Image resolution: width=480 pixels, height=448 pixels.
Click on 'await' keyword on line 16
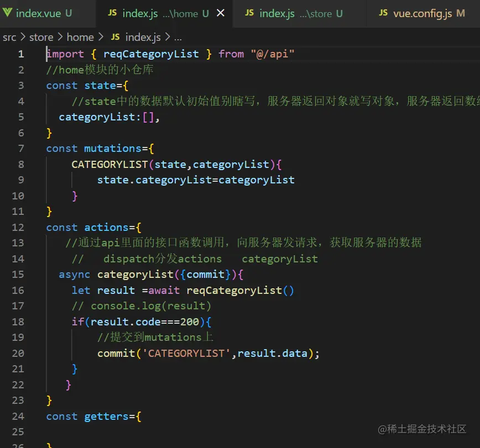point(164,290)
